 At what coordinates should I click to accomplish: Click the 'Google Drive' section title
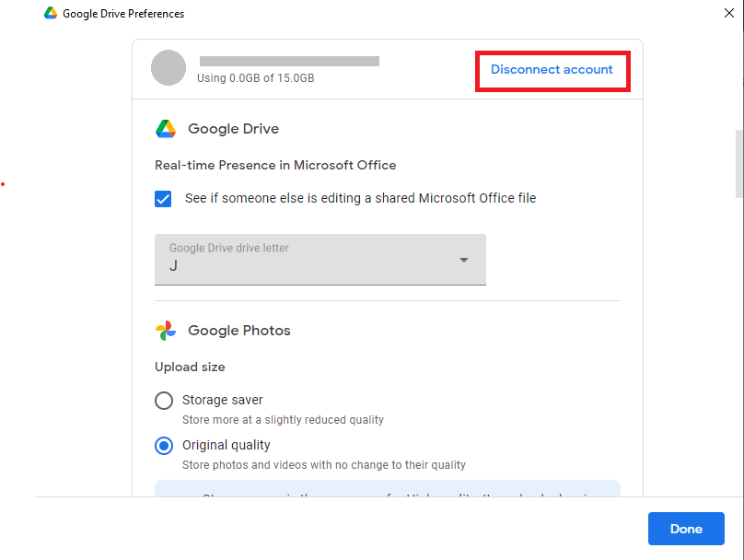[234, 129]
